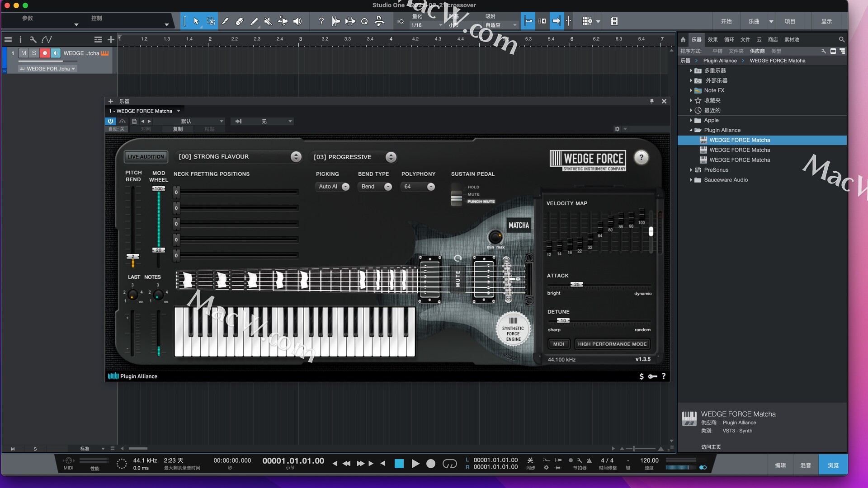The width and height of the screenshot is (868, 488).
Task: Click the 访问主页 link
Action: click(711, 447)
